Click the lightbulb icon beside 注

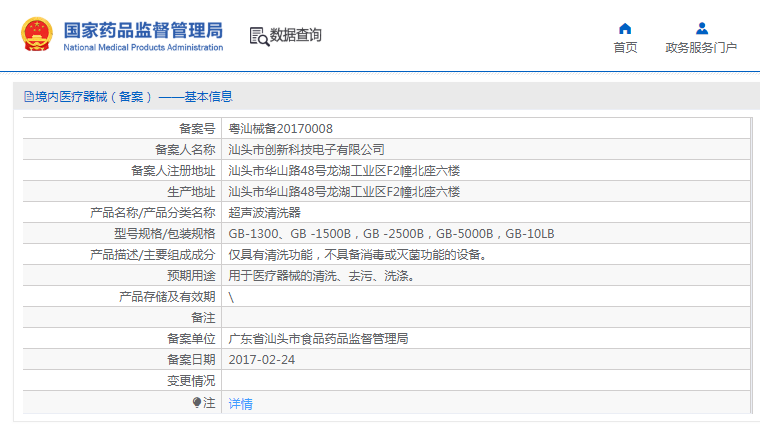(197, 402)
